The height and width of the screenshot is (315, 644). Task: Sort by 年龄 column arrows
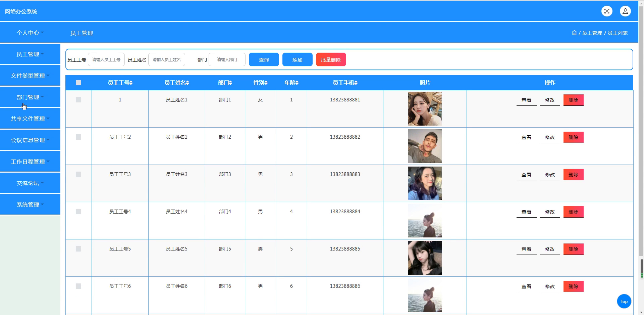coord(297,83)
